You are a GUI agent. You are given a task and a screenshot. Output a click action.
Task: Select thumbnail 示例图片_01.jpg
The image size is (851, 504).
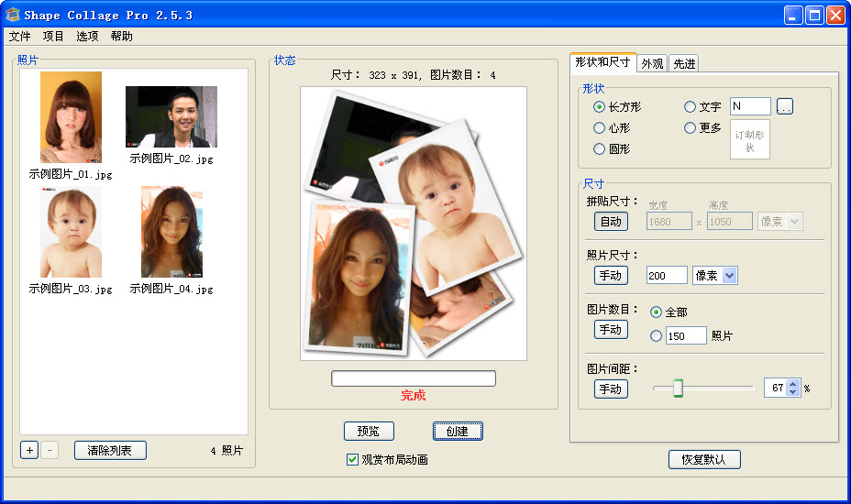click(71, 116)
